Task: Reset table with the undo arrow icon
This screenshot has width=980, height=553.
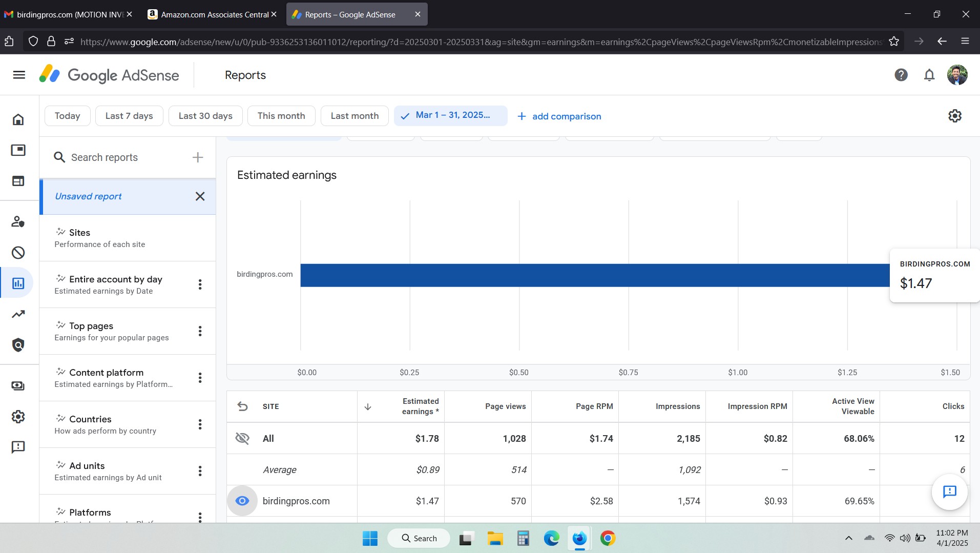Action: pos(242,406)
